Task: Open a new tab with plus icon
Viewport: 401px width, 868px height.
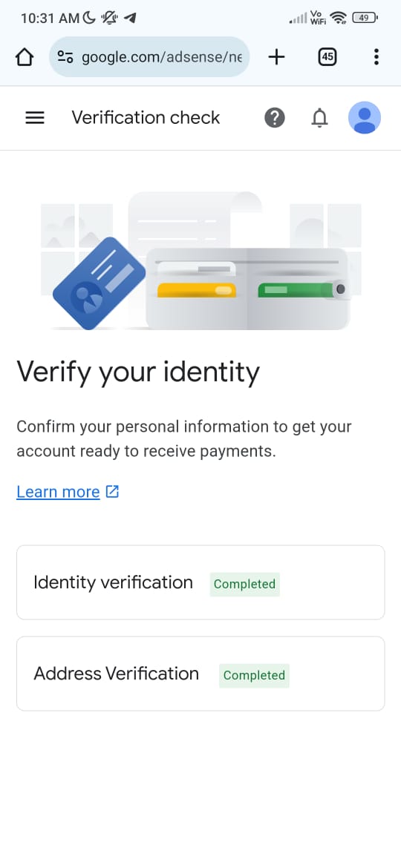Action: 276,56
